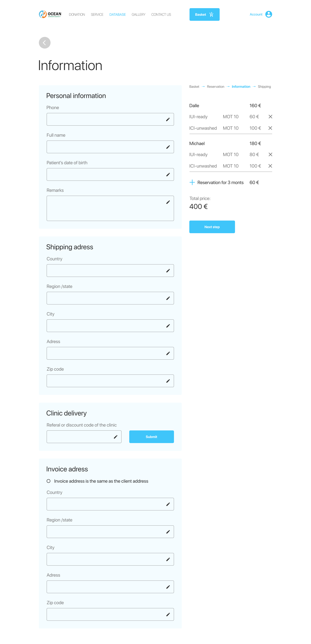The width and height of the screenshot is (311, 644).
Task: Remove Dalle ICI-unwashed item with X
Action: [270, 128]
